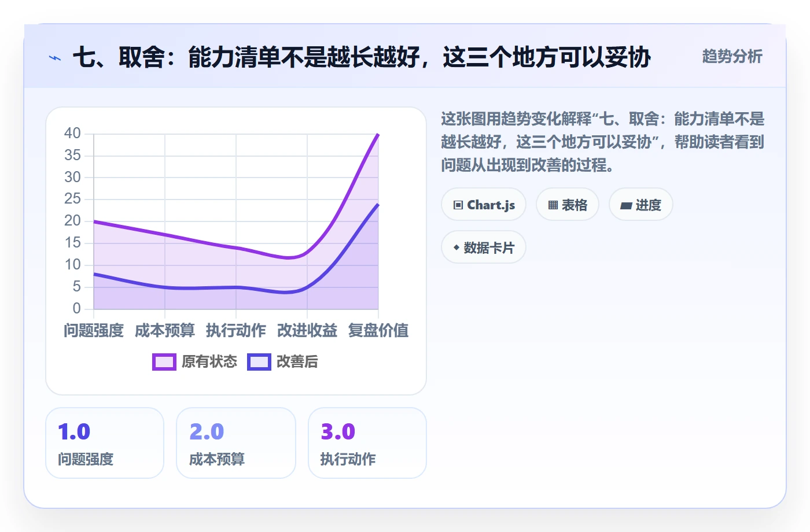Screen dimensions: 810x532
Task: Click the section title 七、取舍 heading
Action: tap(362, 57)
